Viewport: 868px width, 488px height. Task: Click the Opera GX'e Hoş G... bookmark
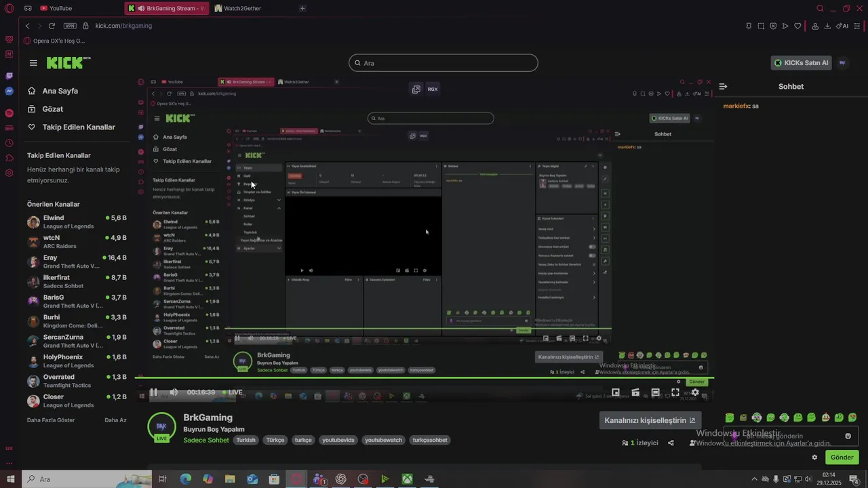point(54,41)
